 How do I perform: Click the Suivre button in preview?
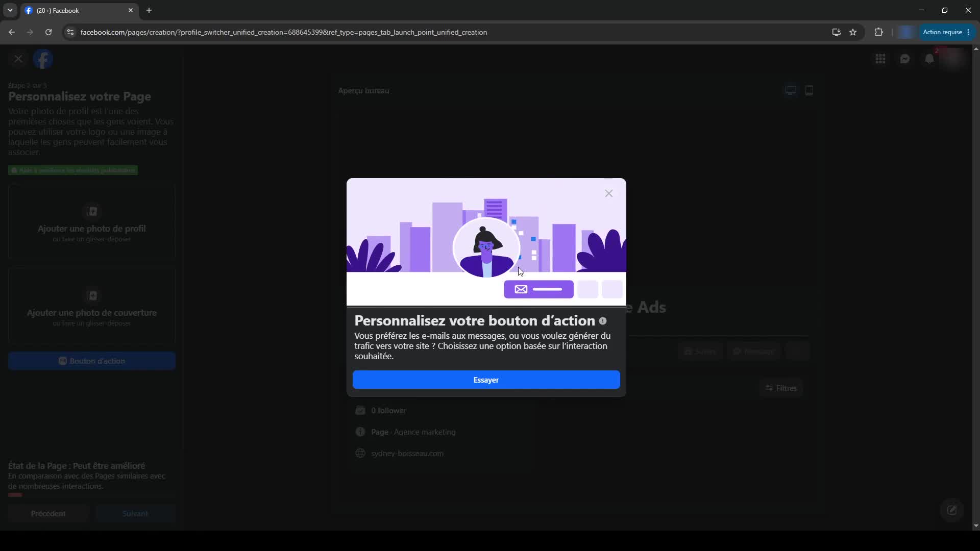click(x=700, y=351)
